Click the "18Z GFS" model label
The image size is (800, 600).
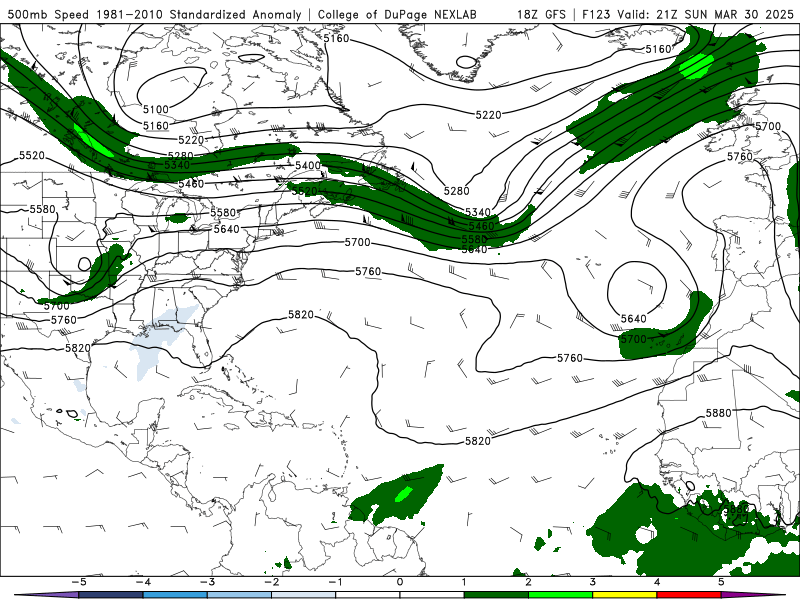pyautogui.click(x=541, y=14)
